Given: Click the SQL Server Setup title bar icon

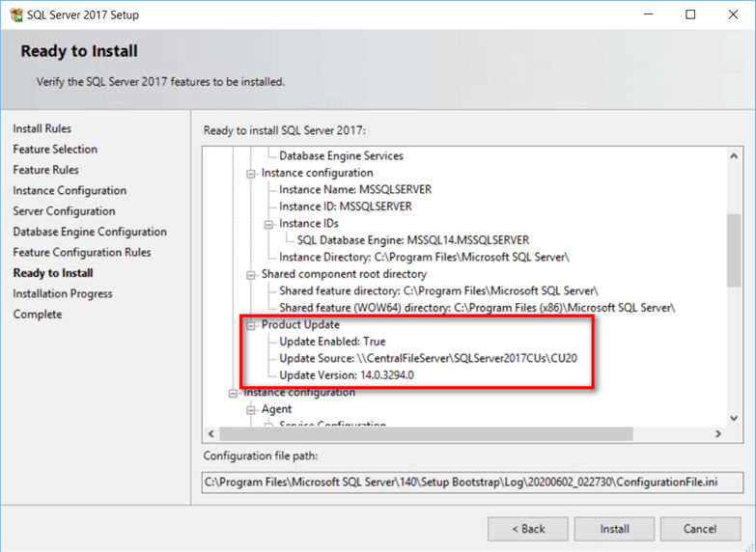Looking at the screenshot, I should [16, 14].
